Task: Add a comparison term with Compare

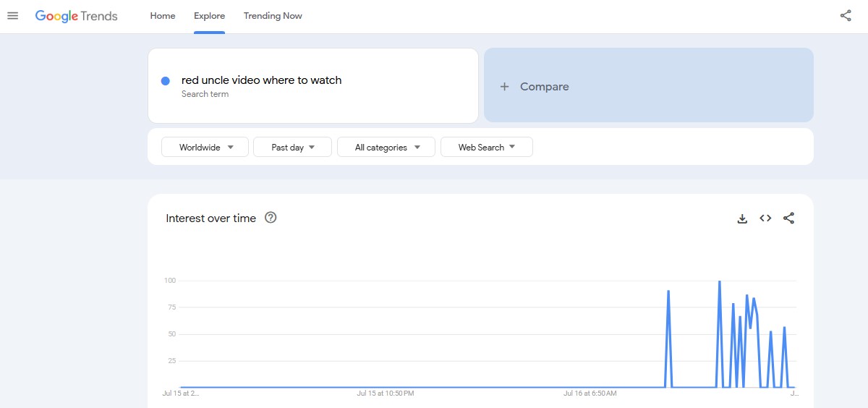Action: tap(648, 85)
